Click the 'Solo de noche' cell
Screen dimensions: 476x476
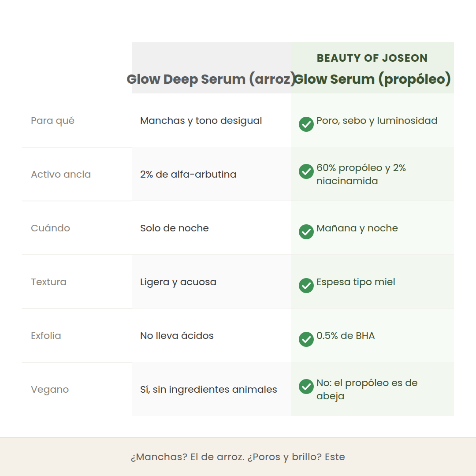[x=212, y=228]
